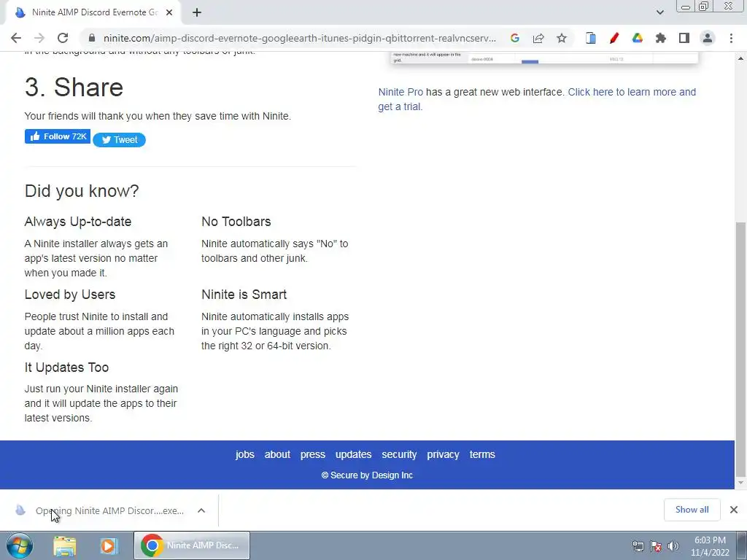
Task: Click the 'It Updates Too' heading
Action: pyautogui.click(x=66, y=367)
